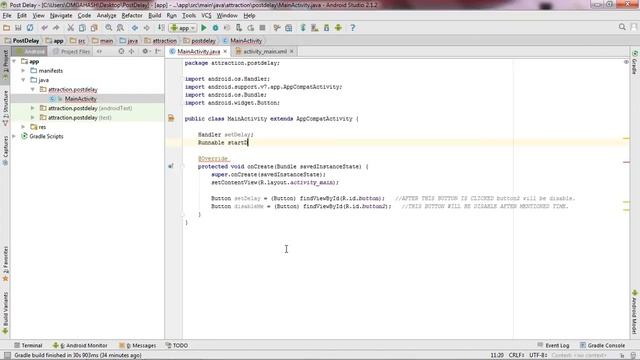Viewport: 640px width, 360px height.
Task: Open the Android Monitor tool window
Action: coord(80,345)
